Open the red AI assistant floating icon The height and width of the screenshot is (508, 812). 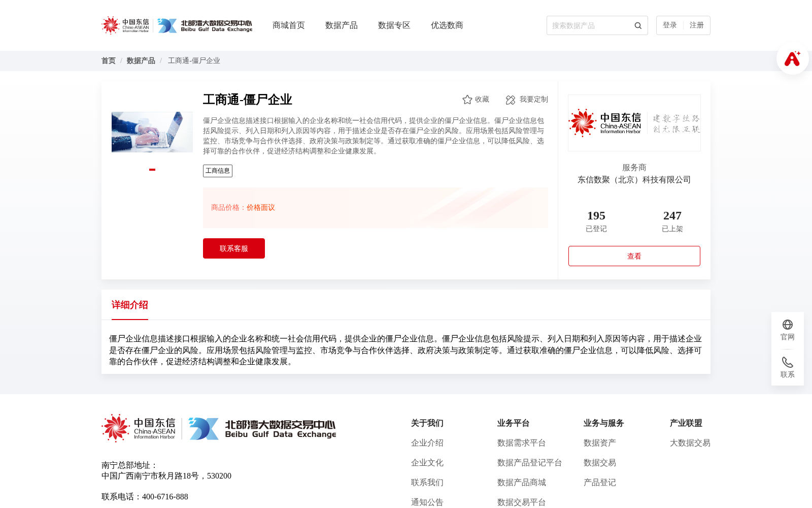tap(792, 58)
